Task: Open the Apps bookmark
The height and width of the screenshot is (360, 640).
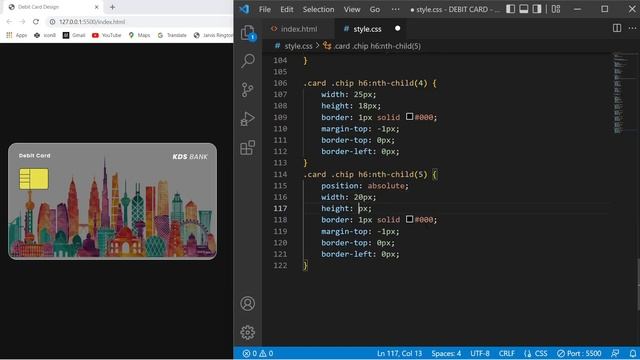Action: pos(17,36)
